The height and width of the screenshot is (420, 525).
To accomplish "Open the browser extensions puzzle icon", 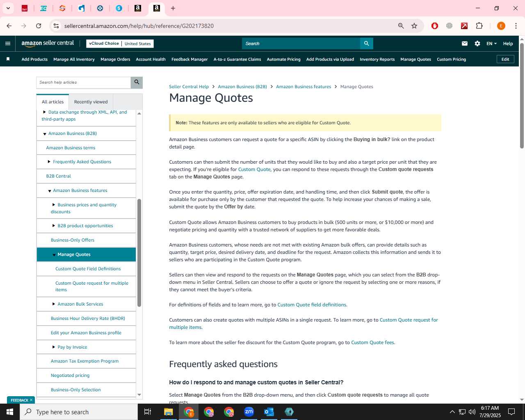I will tap(479, 26).
